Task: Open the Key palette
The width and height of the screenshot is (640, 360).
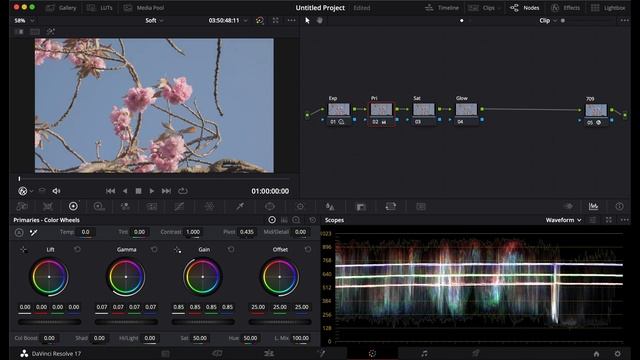Action: [361, 207]
